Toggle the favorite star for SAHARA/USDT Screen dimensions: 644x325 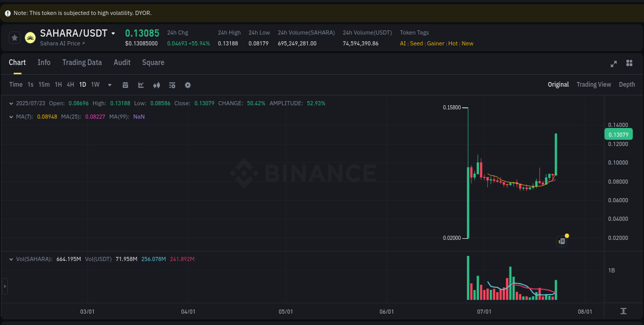(x=14, y=37)
